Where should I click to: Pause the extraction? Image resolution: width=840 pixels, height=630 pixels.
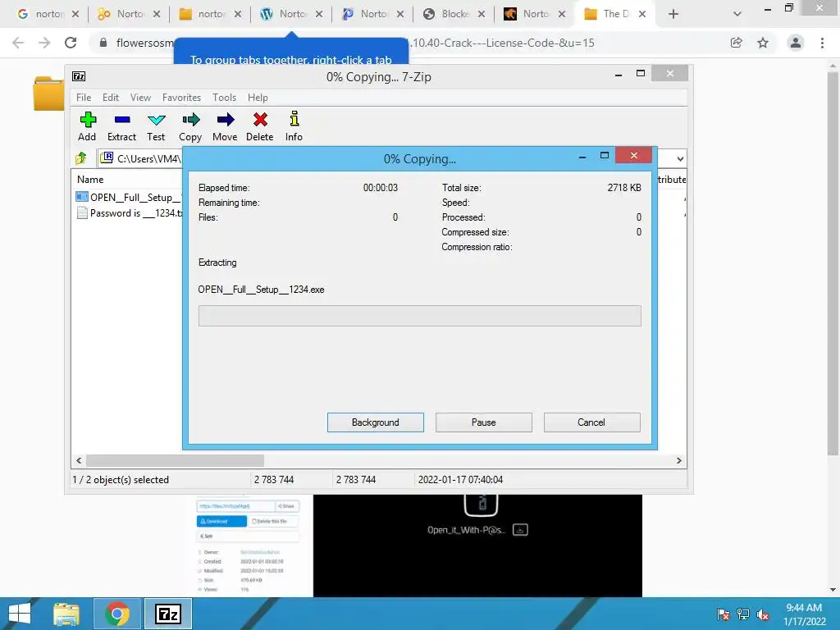pos(484,422)
